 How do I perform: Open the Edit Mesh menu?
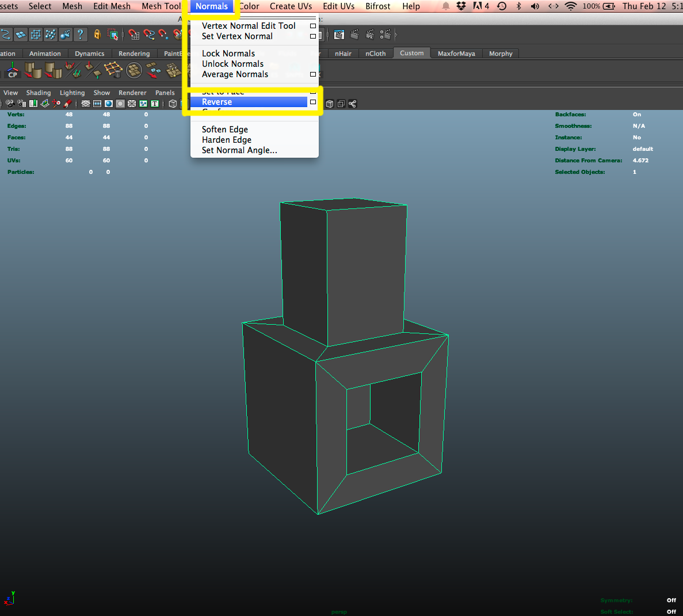[x=112, y=6]
